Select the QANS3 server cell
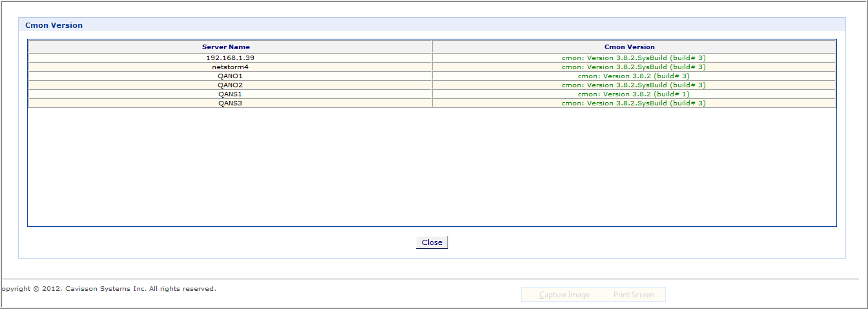 coord(230,103)
